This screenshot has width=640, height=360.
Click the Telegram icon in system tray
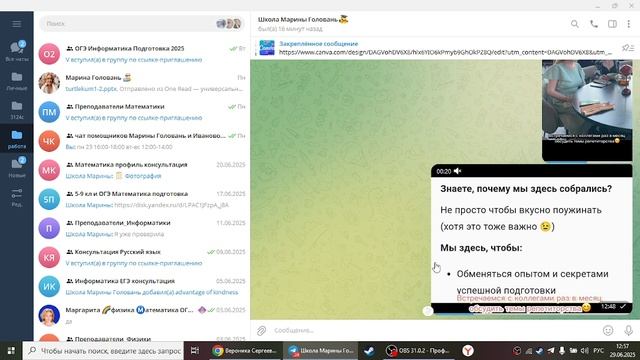tap(551, 351)
